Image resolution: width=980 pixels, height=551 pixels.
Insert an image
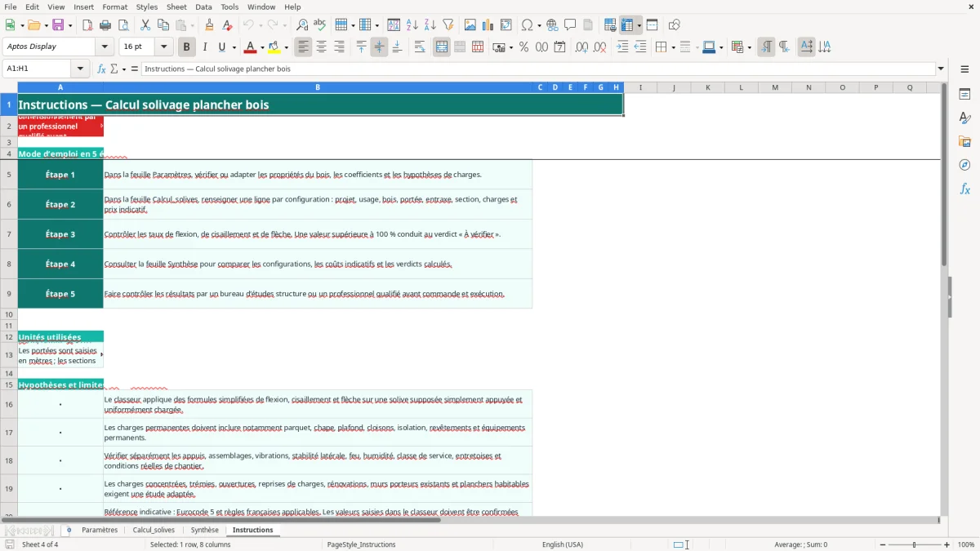click(x=470, y=25)
